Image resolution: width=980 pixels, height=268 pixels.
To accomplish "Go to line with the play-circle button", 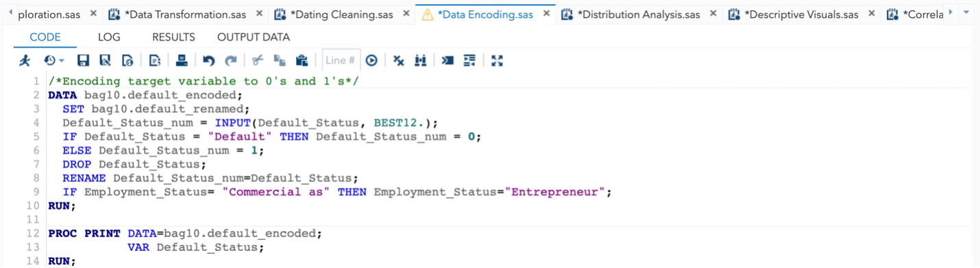I will tap(371, 61).
